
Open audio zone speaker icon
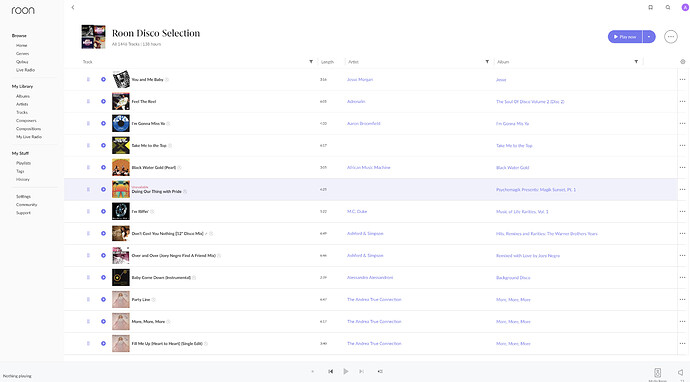tap(657, 373)
